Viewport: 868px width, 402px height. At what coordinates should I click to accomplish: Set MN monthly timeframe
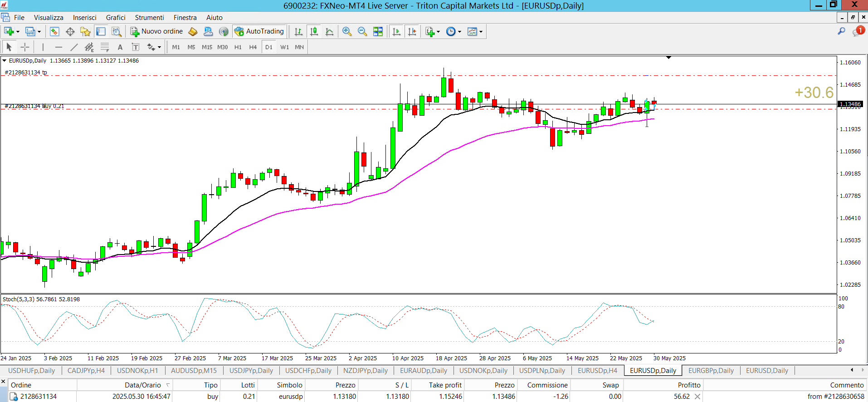(299, 47)
